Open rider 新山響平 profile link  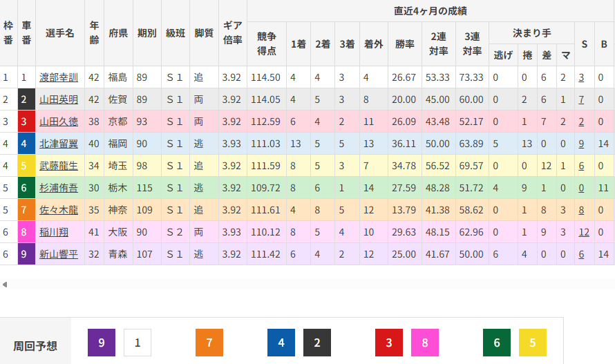pos(59,255)
